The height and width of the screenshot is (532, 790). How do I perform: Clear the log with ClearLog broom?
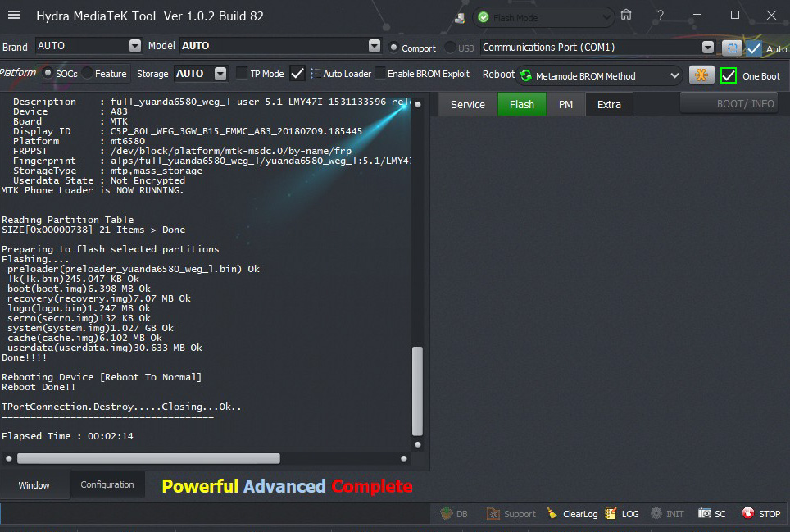[572, 513]
